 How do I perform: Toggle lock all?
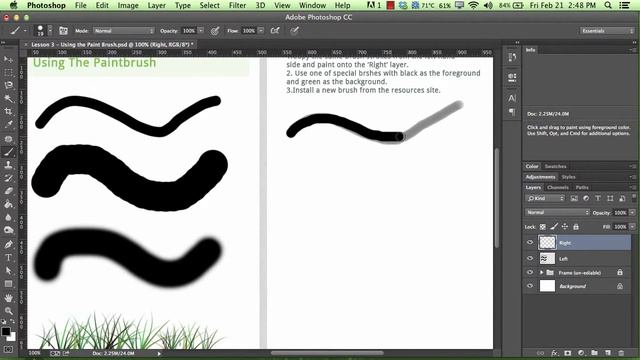576,227
